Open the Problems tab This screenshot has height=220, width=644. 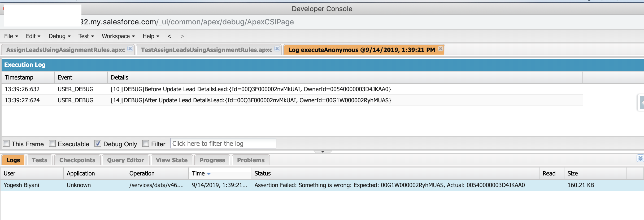point(251,160)
